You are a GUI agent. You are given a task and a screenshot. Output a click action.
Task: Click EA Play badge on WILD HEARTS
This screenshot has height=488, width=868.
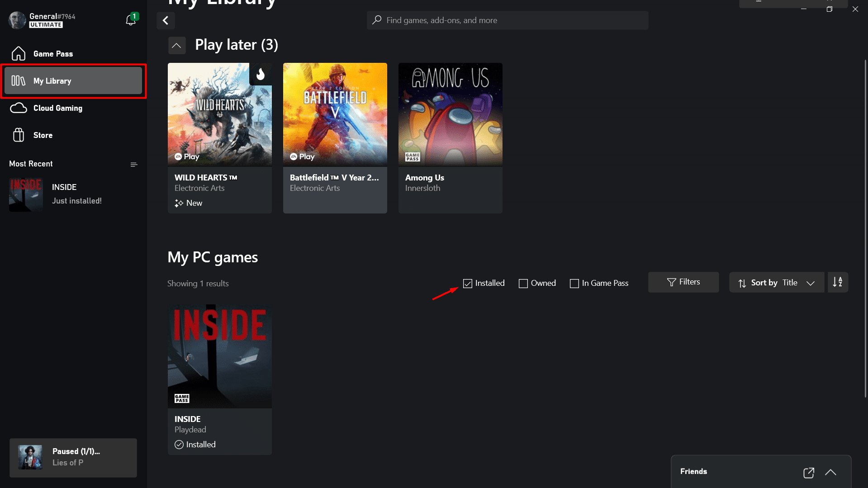point(187,156)
